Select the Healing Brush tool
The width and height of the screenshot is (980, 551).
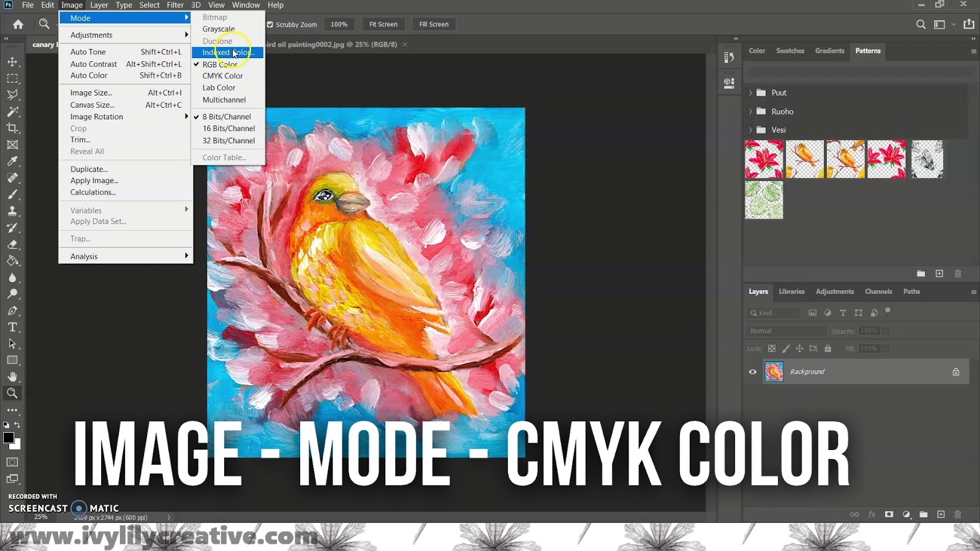pos(12,178)
